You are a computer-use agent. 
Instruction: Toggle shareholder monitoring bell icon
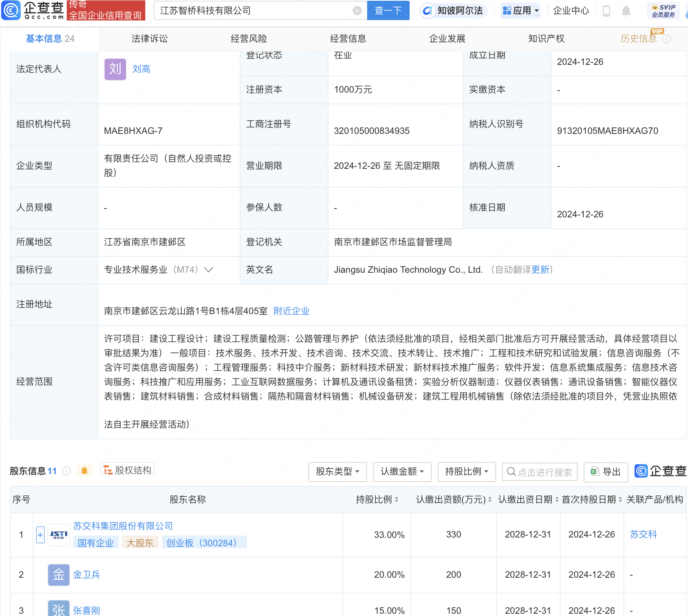click(84, 471)
